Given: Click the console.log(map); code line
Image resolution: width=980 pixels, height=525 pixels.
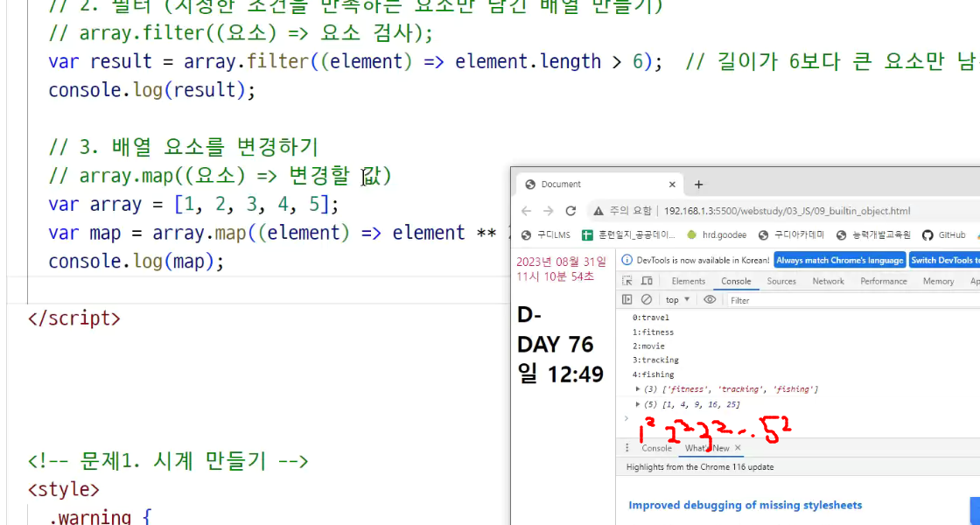Looking at the screenshot, I should (x=136, y=261).
